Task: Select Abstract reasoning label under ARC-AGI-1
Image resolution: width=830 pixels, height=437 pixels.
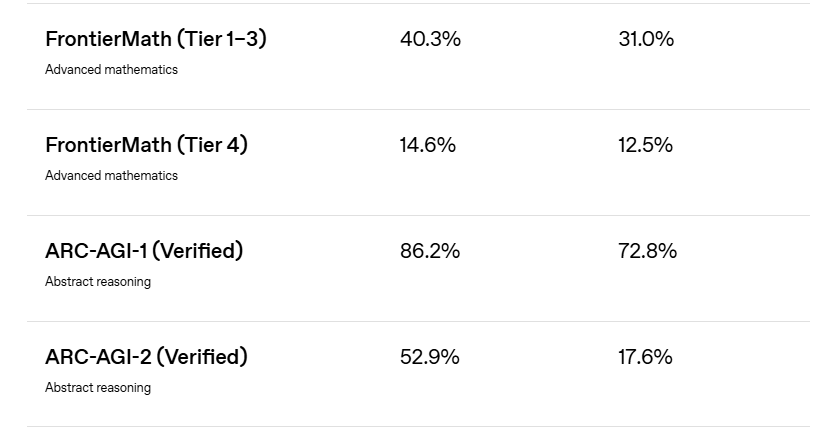Action: 98,282
